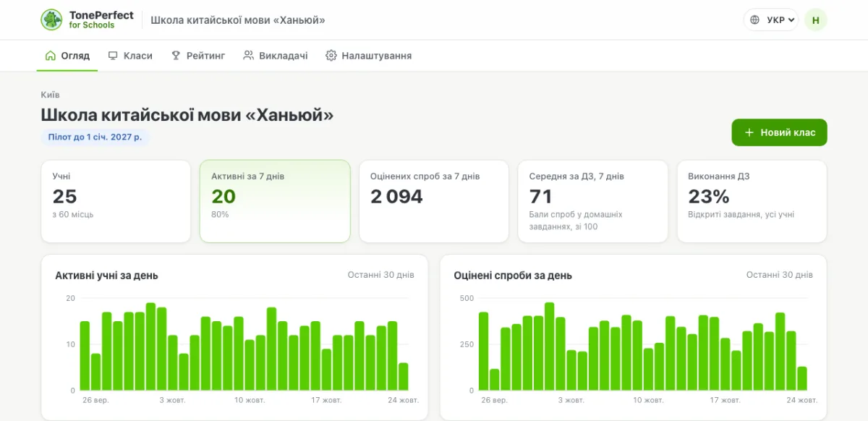Viewport: 868px width, 421px height.
Task: Click the TonePerfect for Schools logo
Action: pos(88,20)
